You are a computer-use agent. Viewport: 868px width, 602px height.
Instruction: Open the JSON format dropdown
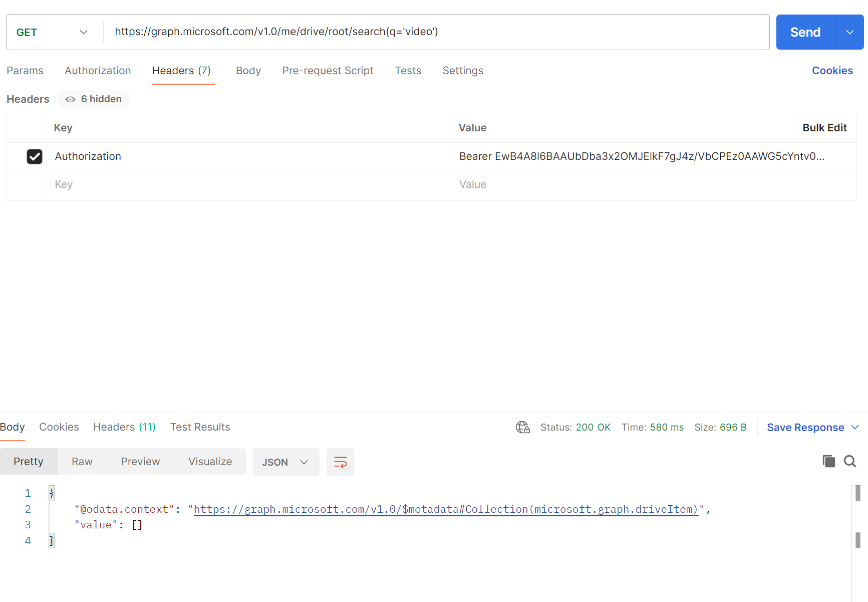point(286,462)
